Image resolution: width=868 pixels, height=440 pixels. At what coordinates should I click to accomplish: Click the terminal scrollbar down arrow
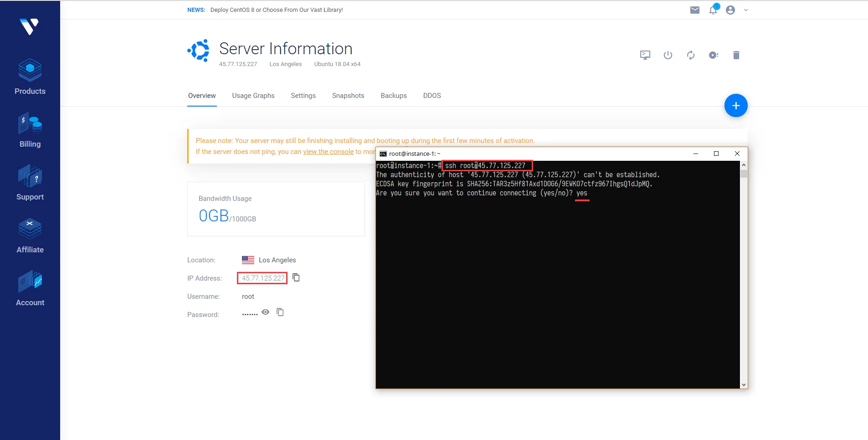tap(744, 385)
